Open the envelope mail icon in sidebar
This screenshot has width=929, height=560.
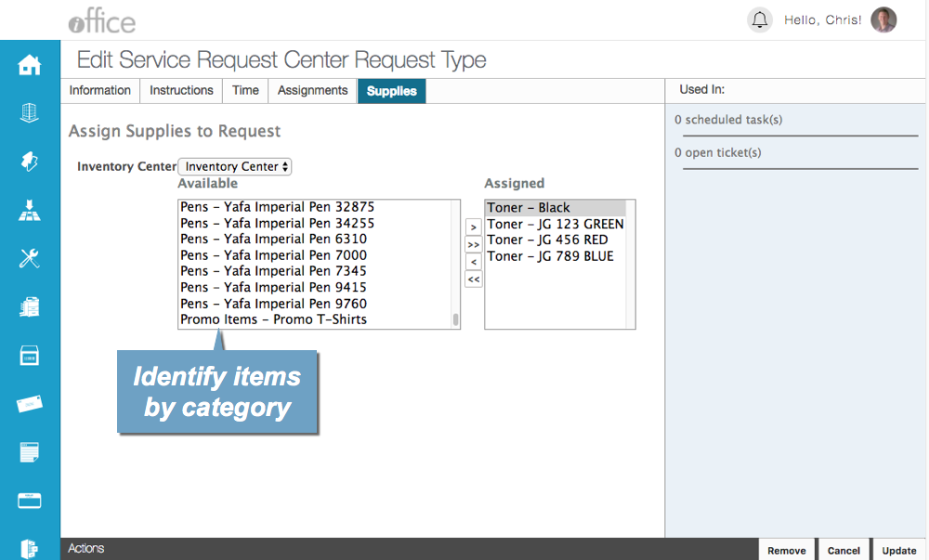click(x=30, y=404)
